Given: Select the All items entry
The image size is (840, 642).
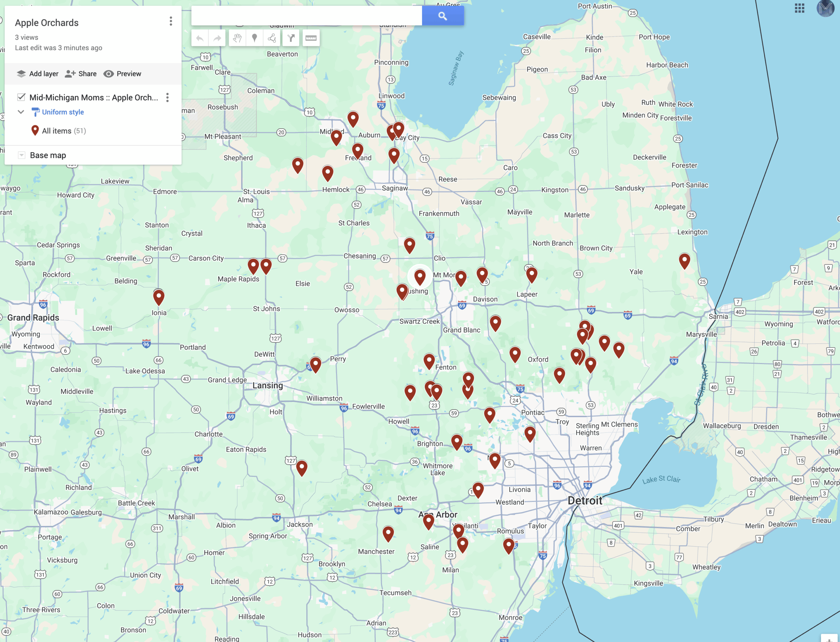Looking at the screenshot, I should click(56, 131).
